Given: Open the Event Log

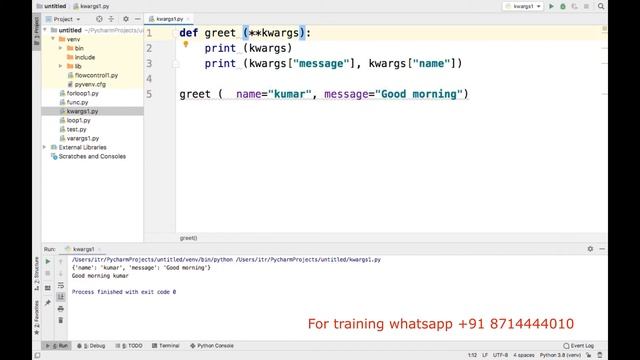Looking at the screenshot, I should point(579,346).
